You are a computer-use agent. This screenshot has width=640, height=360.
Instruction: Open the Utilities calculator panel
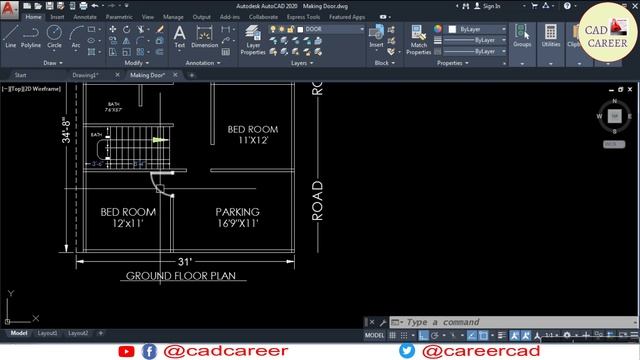click(551, 35)
